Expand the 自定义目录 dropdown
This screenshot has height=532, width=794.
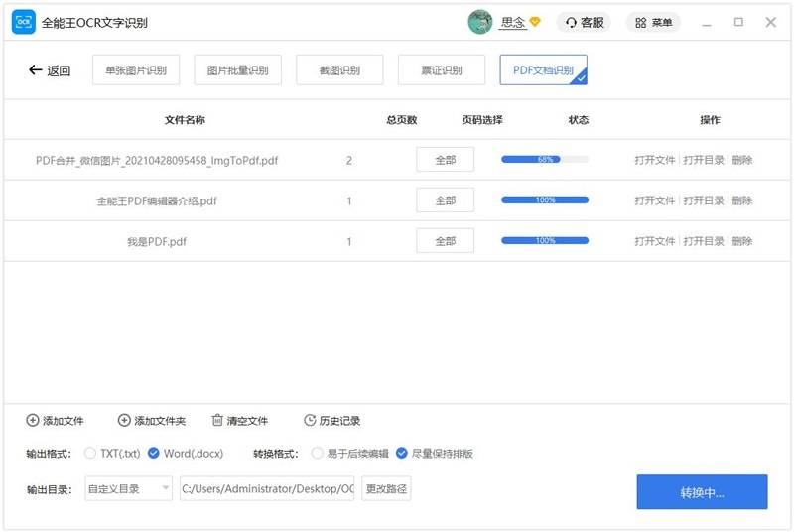(x=129, y=488)
